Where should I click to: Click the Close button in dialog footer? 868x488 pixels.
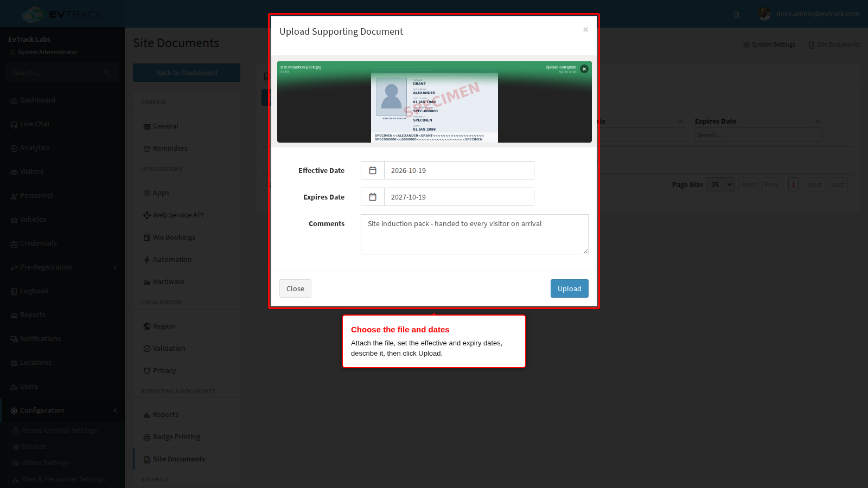click(x=295, y=288)
